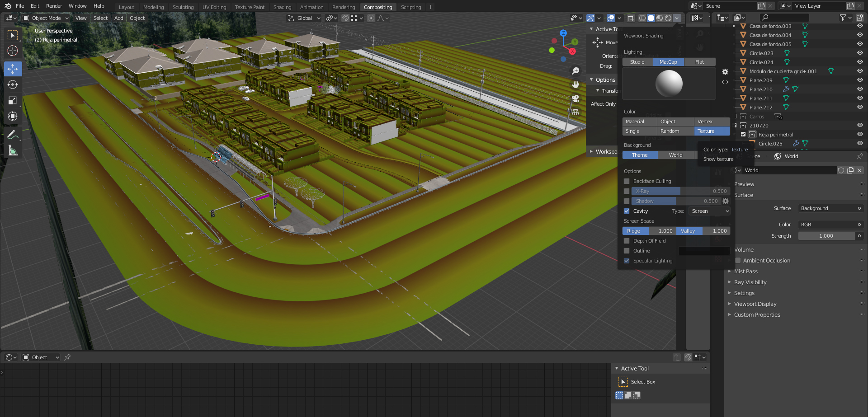868x417 pixels.
Task: Open the File menu
Action: point(20,6)
